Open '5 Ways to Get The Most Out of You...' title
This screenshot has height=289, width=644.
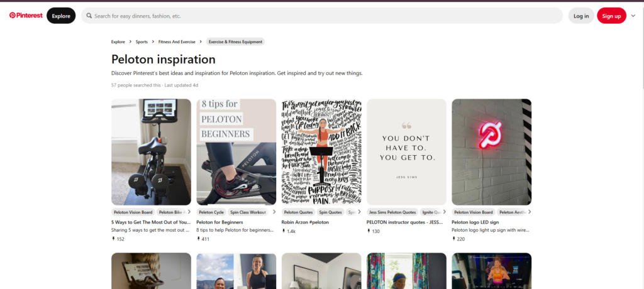tap(151, 222)
